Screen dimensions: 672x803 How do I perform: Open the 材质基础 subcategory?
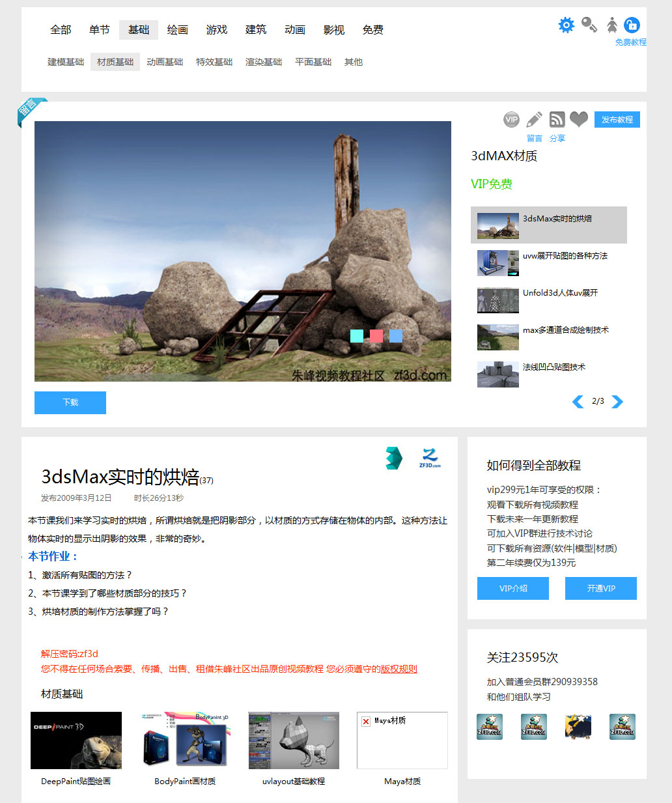(x=115, y=62)
